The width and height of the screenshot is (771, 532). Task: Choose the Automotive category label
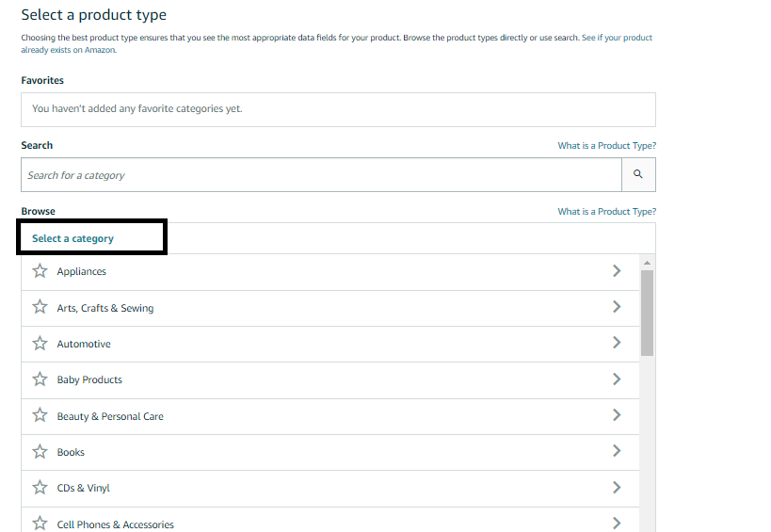point(84,344)
